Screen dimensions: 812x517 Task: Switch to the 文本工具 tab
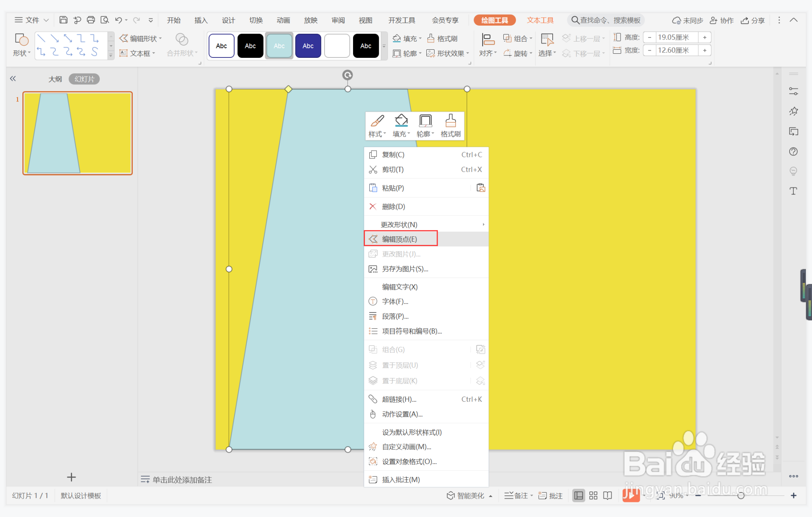pos(540,20)
